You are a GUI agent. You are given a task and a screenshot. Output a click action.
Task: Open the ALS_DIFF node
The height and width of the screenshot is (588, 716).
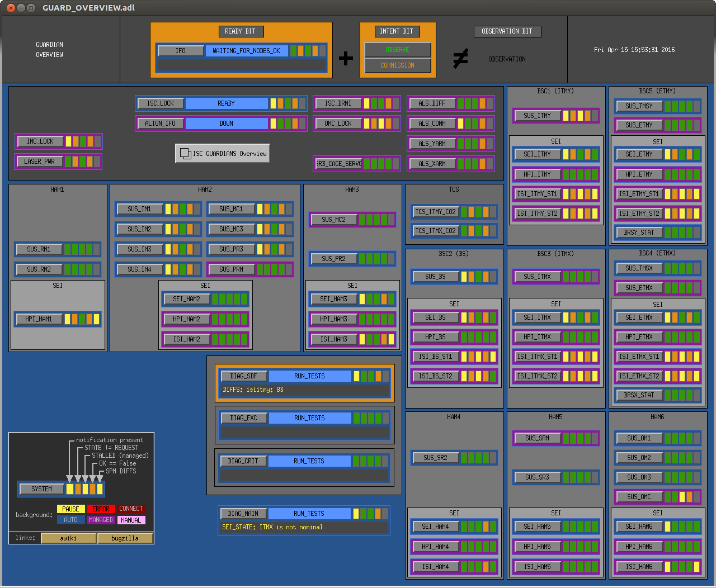pos(432,103)
